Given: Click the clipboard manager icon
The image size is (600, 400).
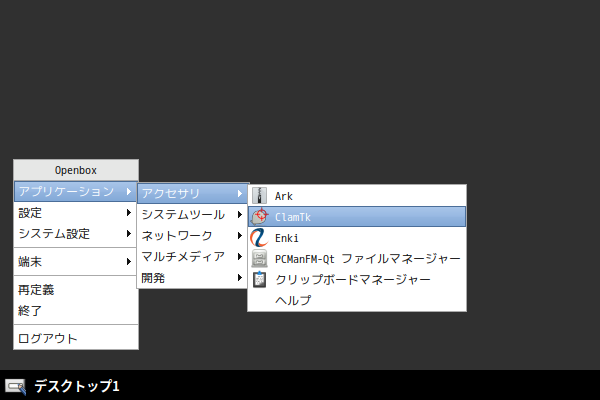Looking at the screenshot, I should pos(259,279).
